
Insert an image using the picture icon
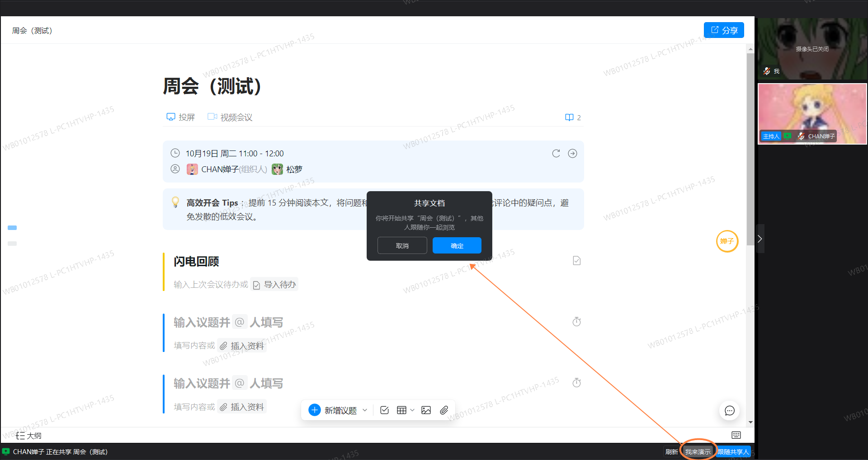pyautogui.click(x=426, y=410)
